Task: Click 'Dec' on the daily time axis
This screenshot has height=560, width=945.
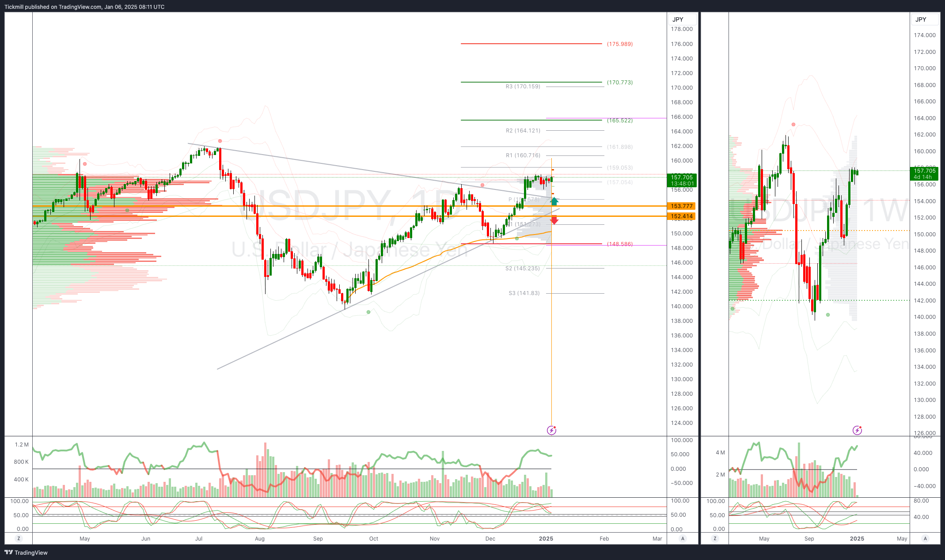Action: click(490, 539)
